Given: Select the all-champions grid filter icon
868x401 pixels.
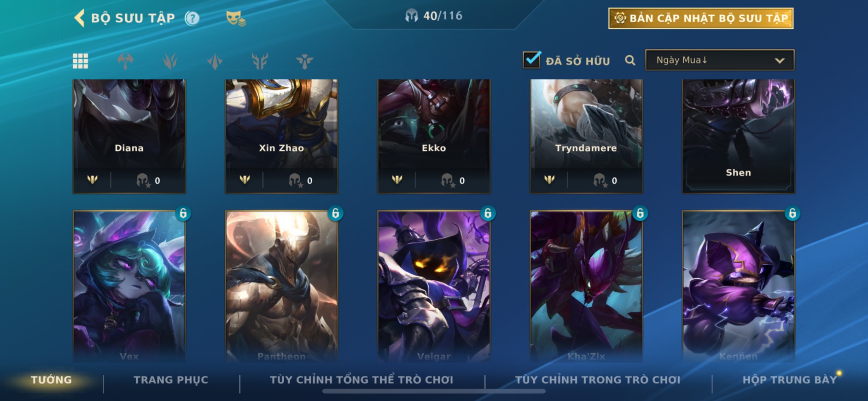Looking at the screenshot, I should pos(81,61).
